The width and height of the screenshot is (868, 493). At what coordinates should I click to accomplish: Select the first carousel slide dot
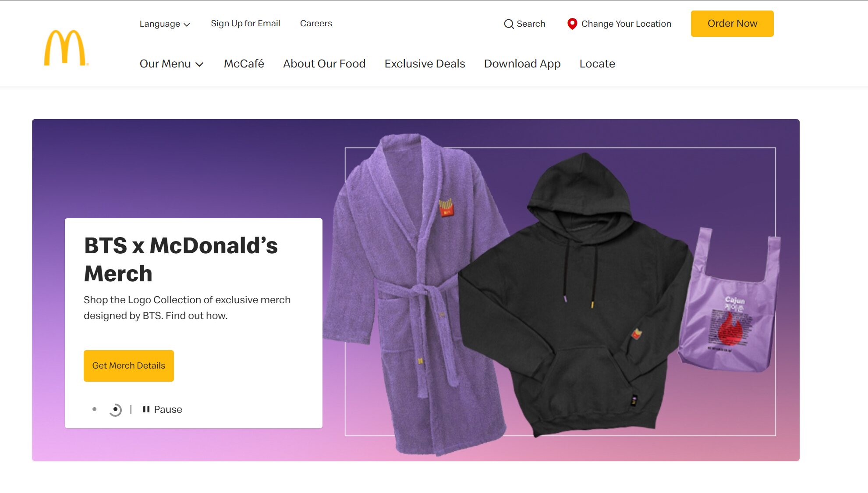click(94, 409)
